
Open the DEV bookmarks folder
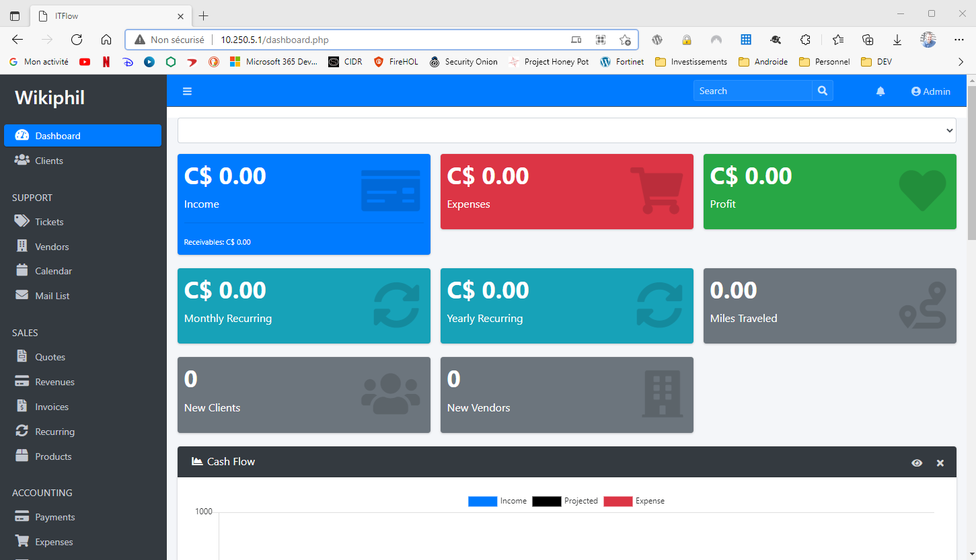(876, 61)
